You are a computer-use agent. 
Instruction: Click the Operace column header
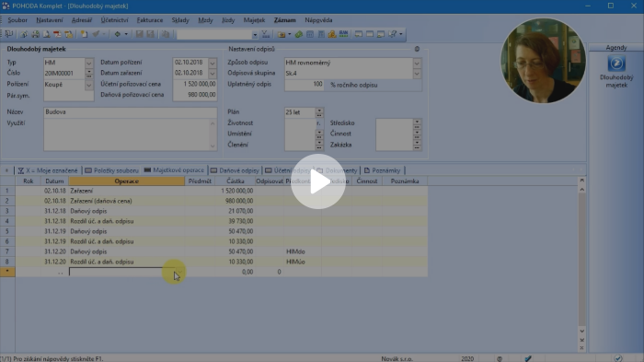point(127,181)
